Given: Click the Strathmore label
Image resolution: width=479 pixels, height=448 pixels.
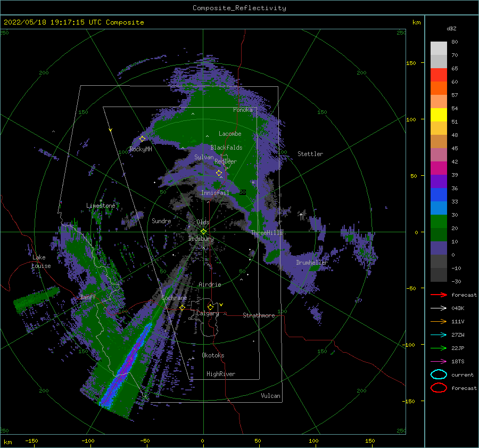Looking at the screenshot, I should [259, 315].
